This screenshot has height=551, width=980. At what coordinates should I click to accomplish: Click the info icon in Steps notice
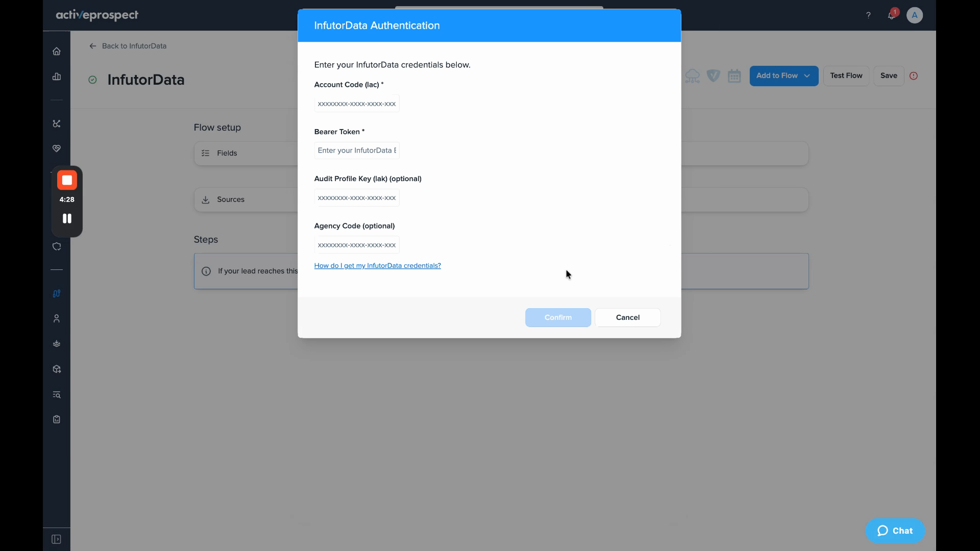pyautogui.click(x=206, y=271)
